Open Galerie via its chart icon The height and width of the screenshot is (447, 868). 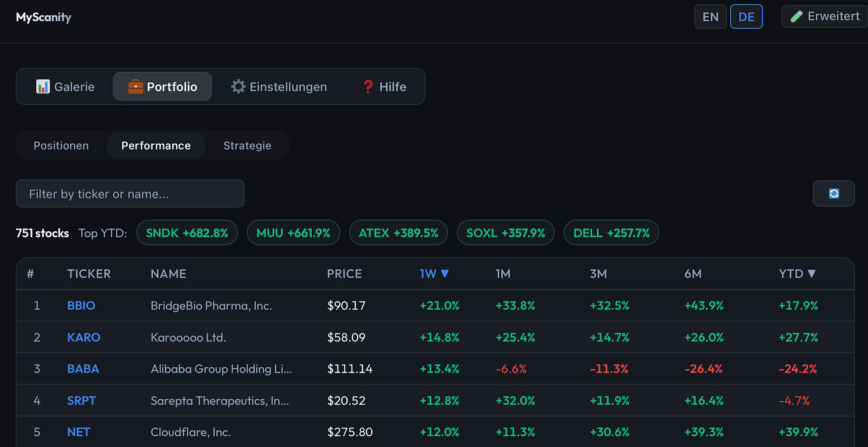[43, 86]
